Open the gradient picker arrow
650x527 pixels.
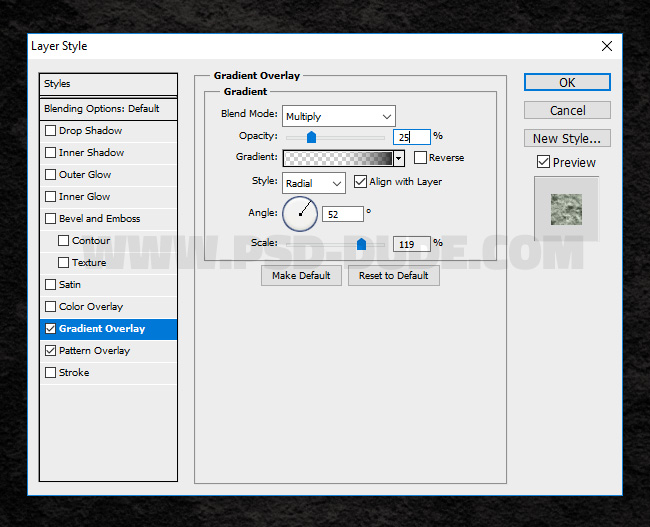pyautogui.click(x=399, y=158)
